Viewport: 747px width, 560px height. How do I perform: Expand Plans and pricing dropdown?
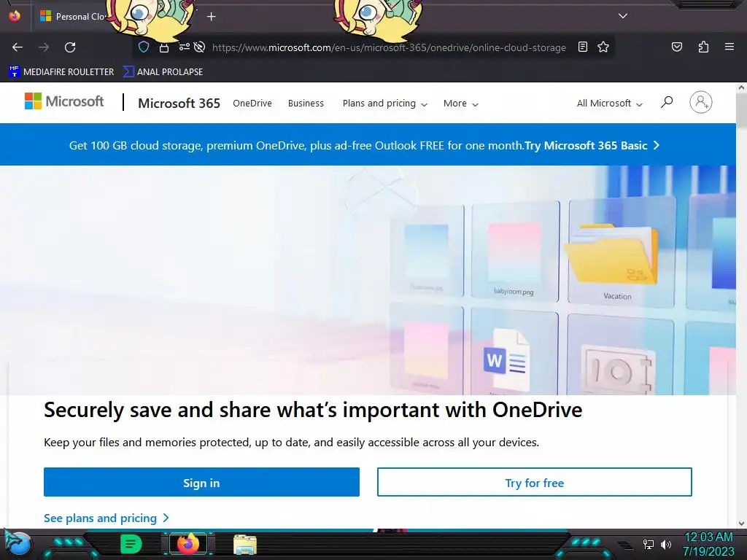pos(385,104)
